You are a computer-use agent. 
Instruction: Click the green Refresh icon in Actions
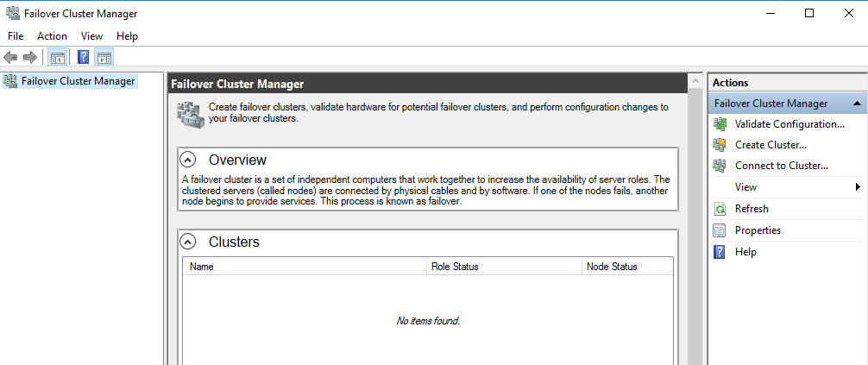[720, 209]
